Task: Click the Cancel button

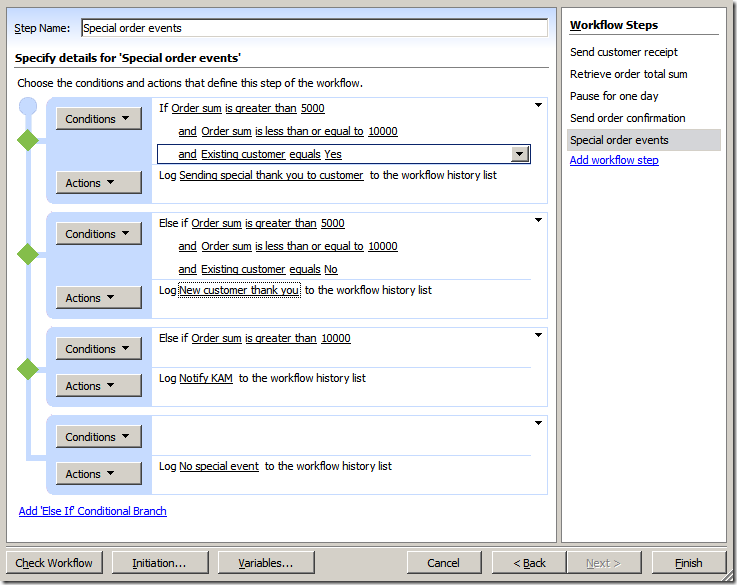Action: point(444,563)
